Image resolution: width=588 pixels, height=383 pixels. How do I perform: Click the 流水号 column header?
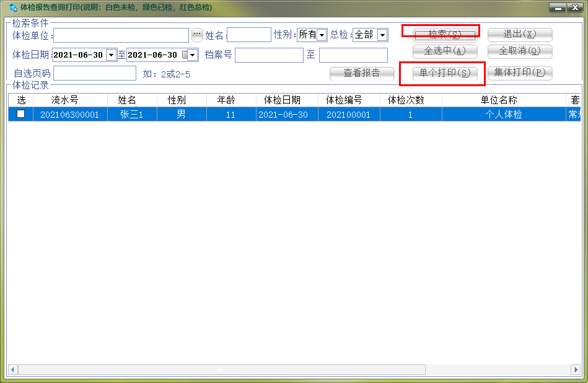pos(70,100)
